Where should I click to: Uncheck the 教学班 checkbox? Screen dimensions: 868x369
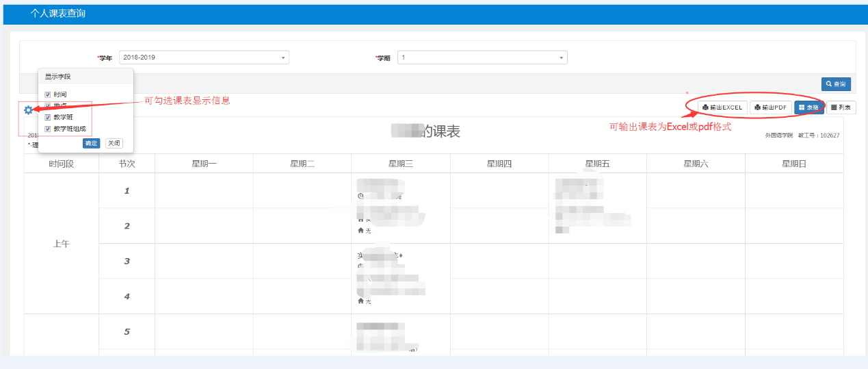(x=47, y=117)
